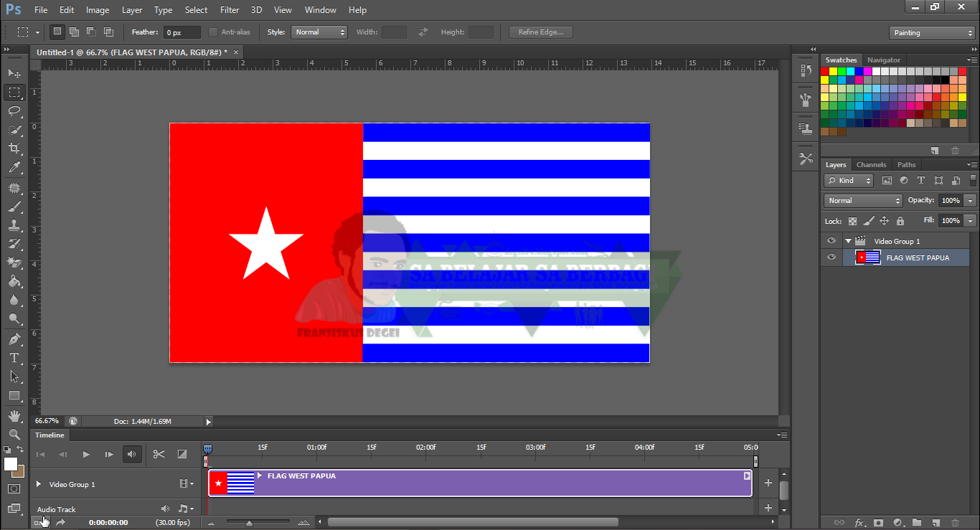Viewport: 980px width, 530px height.
Task: Link layers using the chain icon
Action: (x=839, y=522)
